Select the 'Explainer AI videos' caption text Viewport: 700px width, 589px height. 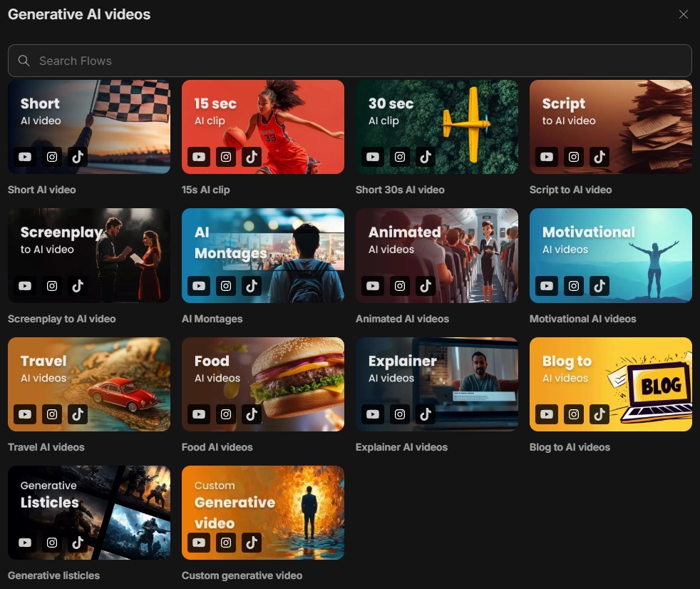tap(401, 447)
